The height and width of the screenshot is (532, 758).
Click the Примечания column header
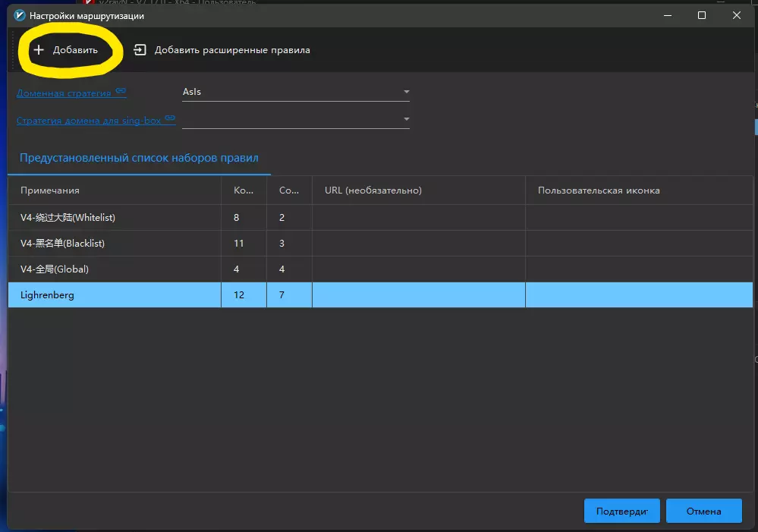click(50, 190)
